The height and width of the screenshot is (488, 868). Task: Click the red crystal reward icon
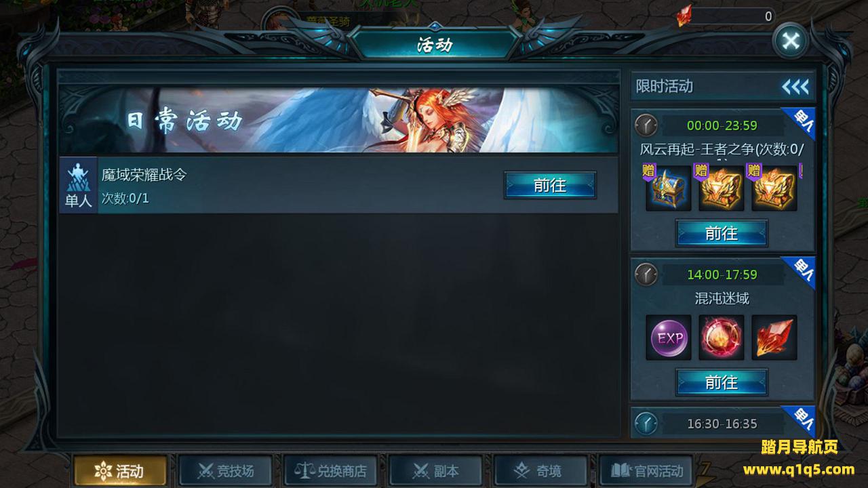click(x=774, y=338)
